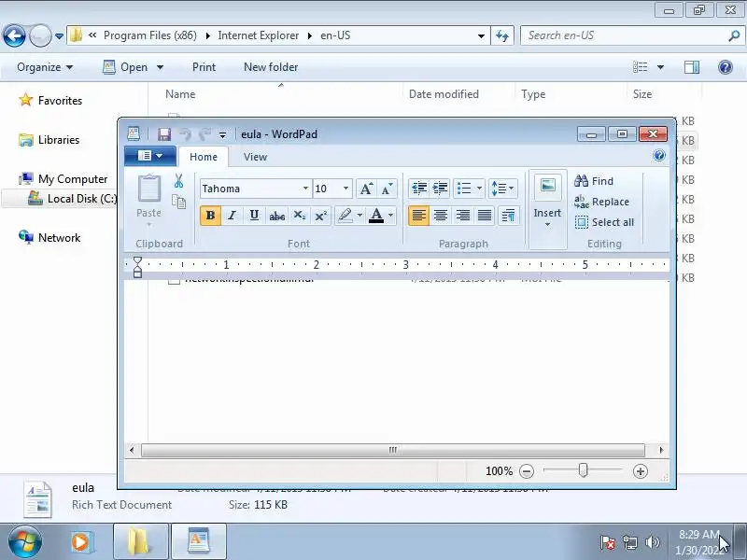747x560 pixels.
Task: Open Explorer change view dropdown arrow
Action: pos(660,67)
